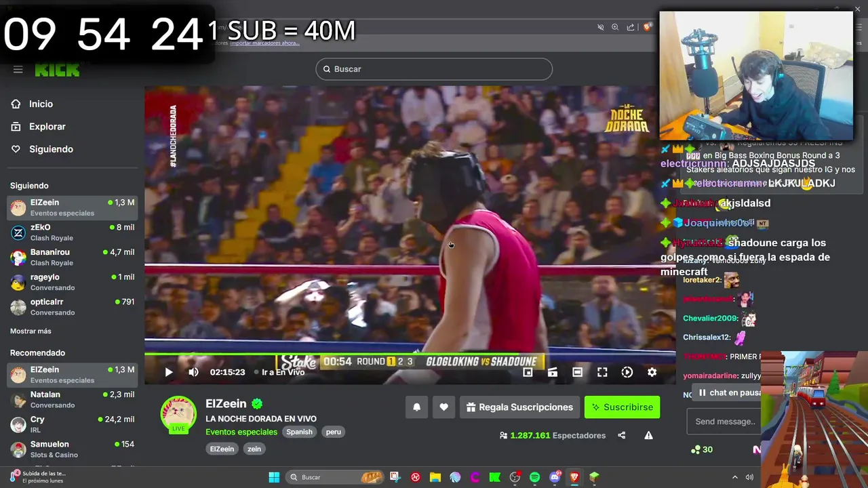The image size is (868, 488).
Task: Click the video progress bar
Action: [x=410, y=354]
